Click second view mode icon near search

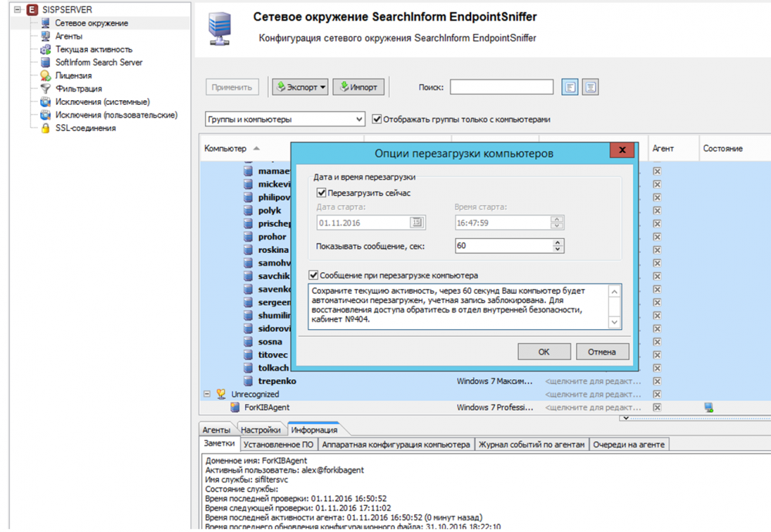click(x=590, y=87)
